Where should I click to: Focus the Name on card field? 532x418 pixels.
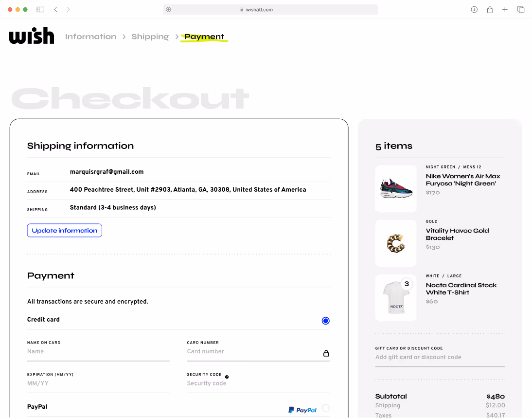98,351
